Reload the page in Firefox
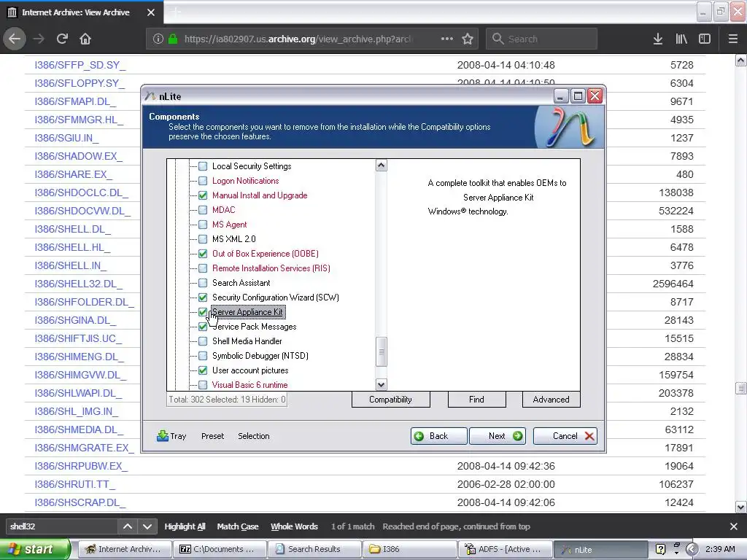The width and height of the screenshot is (747, 560). point(62,39)
